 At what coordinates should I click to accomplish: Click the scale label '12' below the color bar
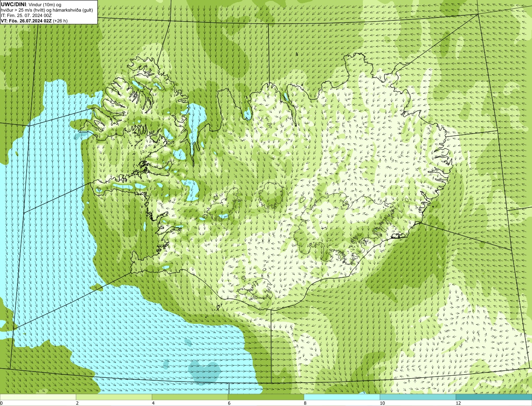coord(458,403)
